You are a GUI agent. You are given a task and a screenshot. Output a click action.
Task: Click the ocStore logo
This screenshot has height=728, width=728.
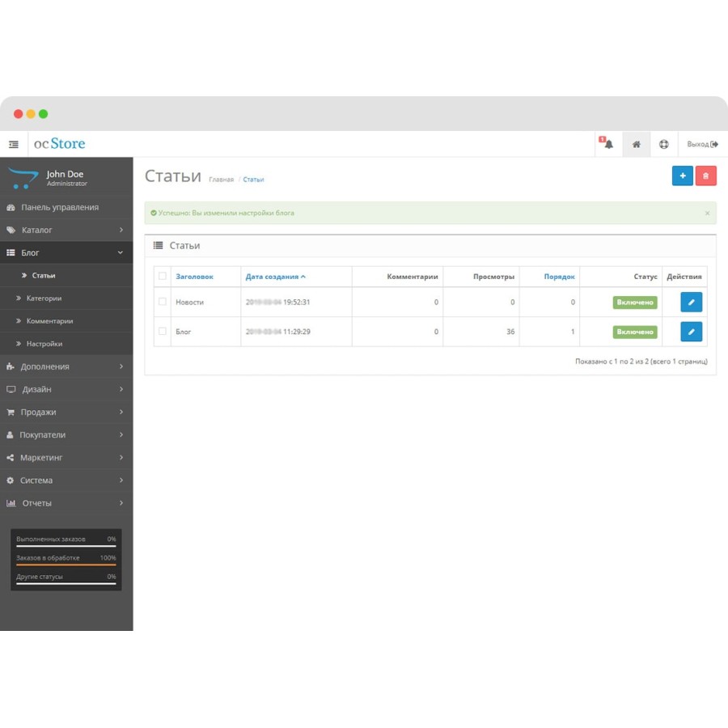59,143
